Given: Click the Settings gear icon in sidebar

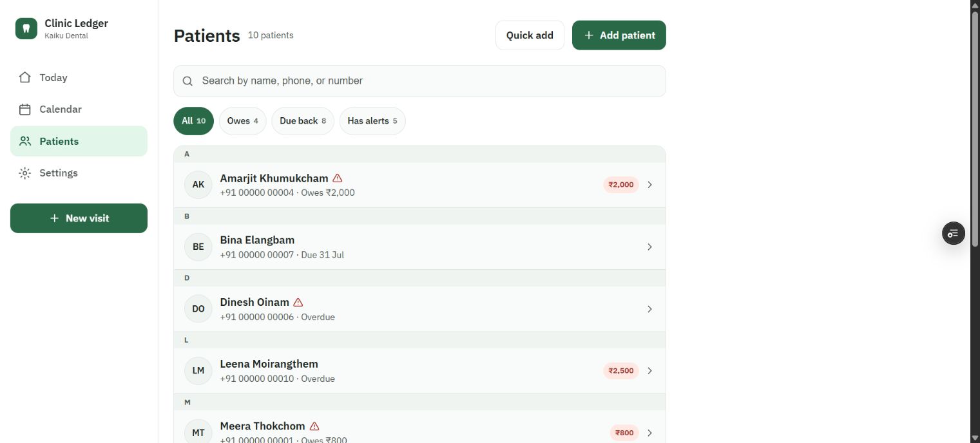Looking at the screenshot, I should pyautogui.click(x=24, y=173).
